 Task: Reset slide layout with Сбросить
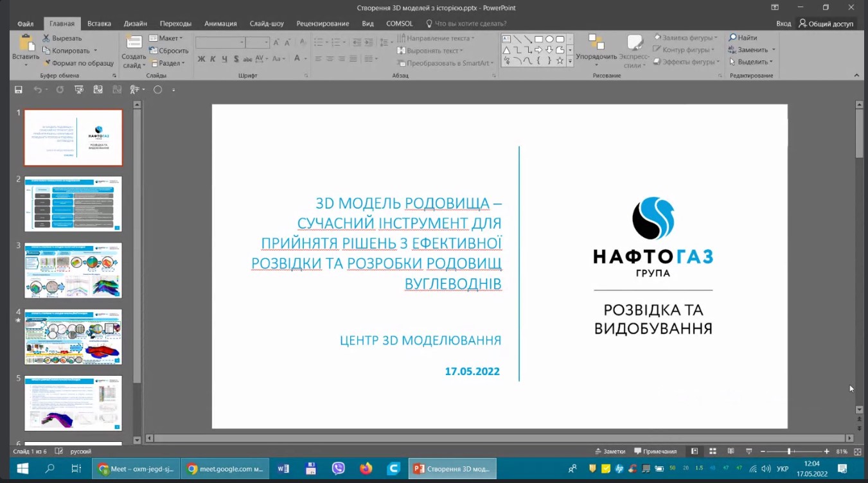169,51
